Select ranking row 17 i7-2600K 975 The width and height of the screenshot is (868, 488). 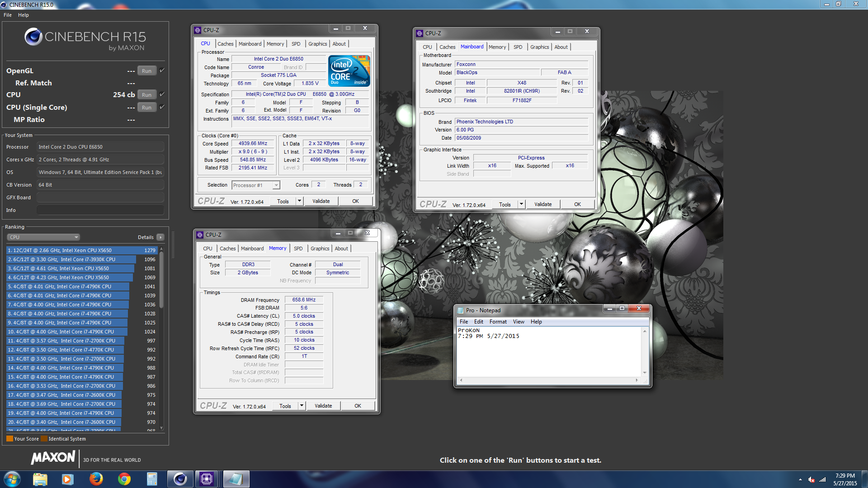pyautogui.click(x=82, y=395)
